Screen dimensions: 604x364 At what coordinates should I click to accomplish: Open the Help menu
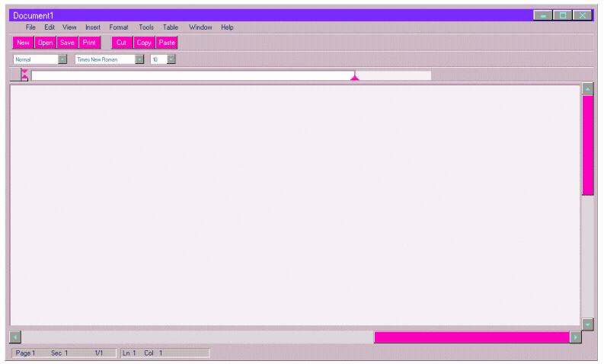pos(227,27)
